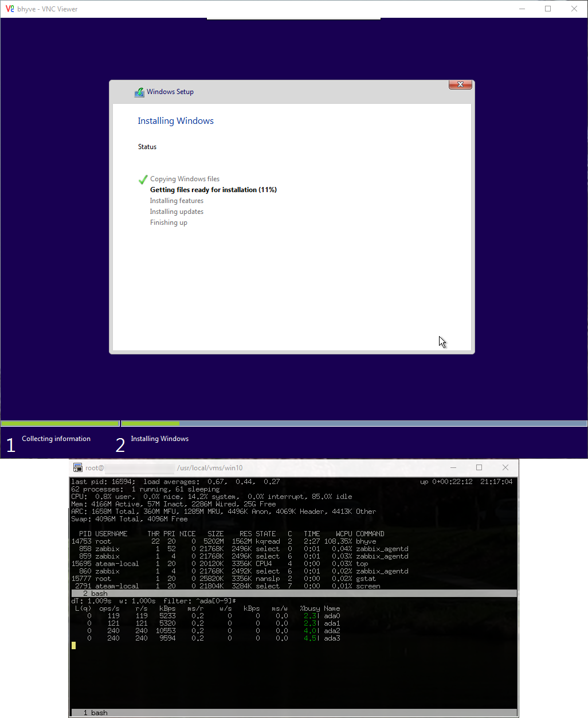Click 'Collecting information' step label at bottom
The image size is (588, 718).
(x=56, y=439)
